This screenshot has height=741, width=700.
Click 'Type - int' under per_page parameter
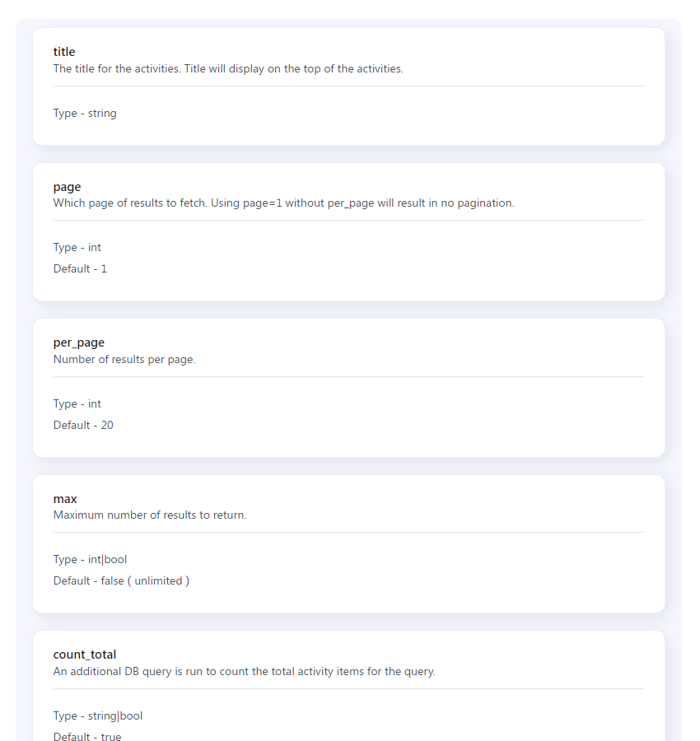click(x=77, y=404)
